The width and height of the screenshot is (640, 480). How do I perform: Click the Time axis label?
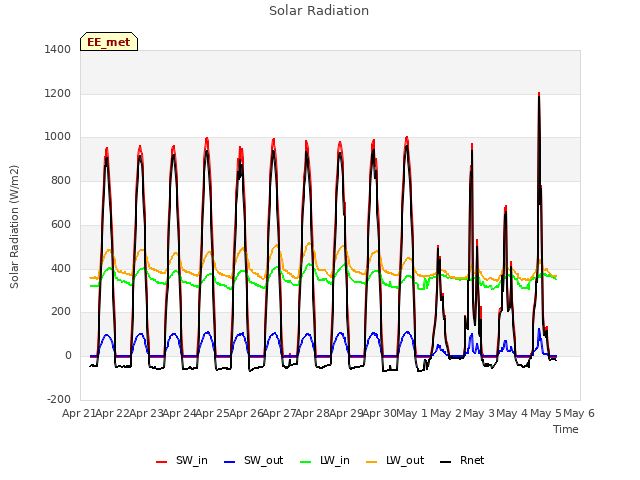(x=566, y=429)
